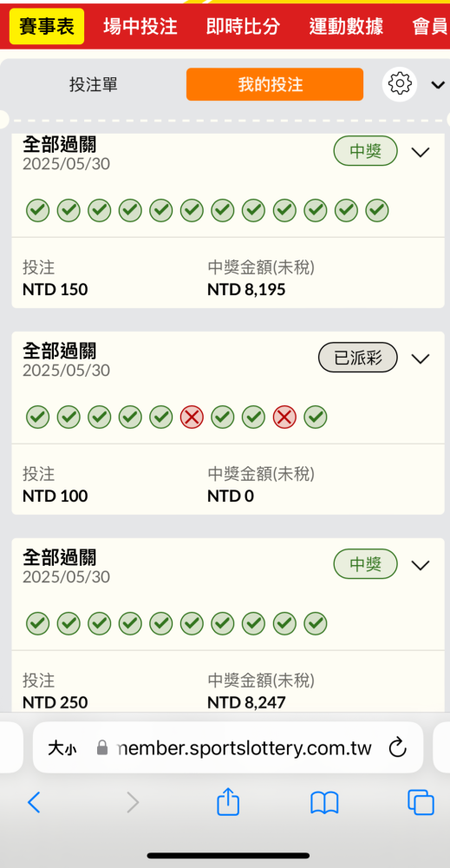Open dropdown arrow beside settings gear
The image size is (450, 868).
click(x=438, y=85)
